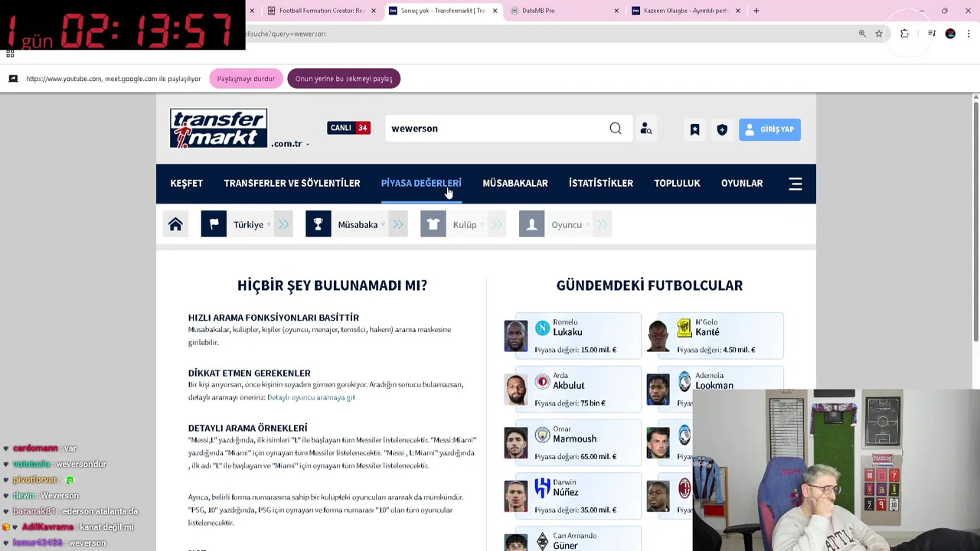Click Kanté's player photo thumbnail
Viewport: 980px width, 551px height.
point(658,337)
